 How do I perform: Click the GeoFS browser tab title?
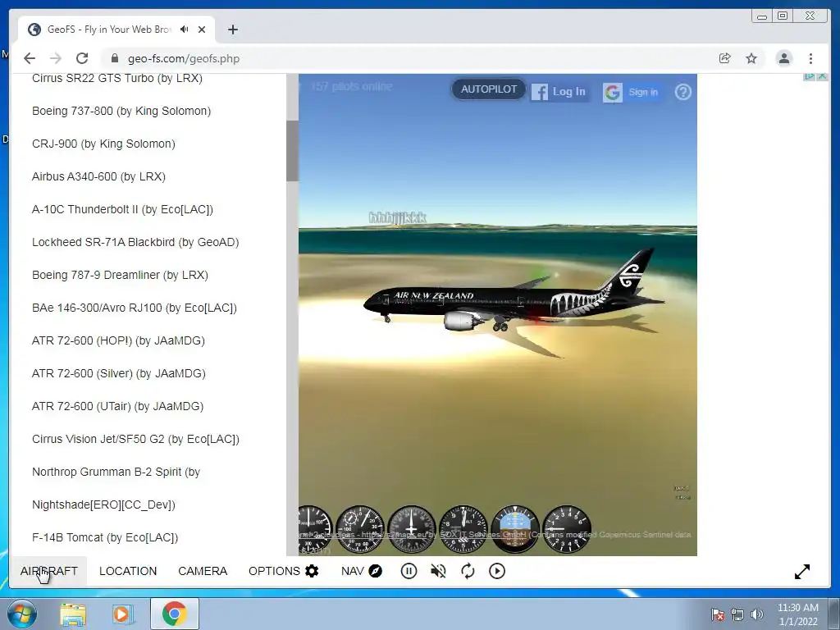pos(109,30)
